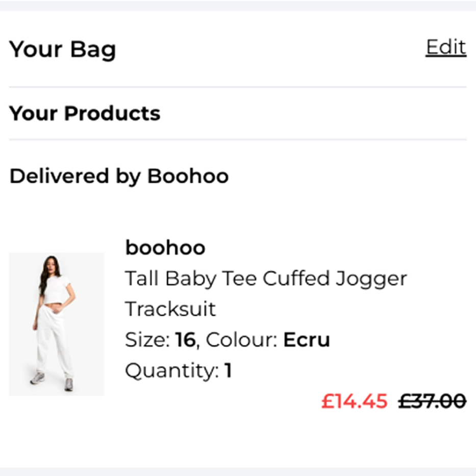Click the sale price £14.45
The image size is (476, 476).
pyautogui.click(x=354, y=401)
